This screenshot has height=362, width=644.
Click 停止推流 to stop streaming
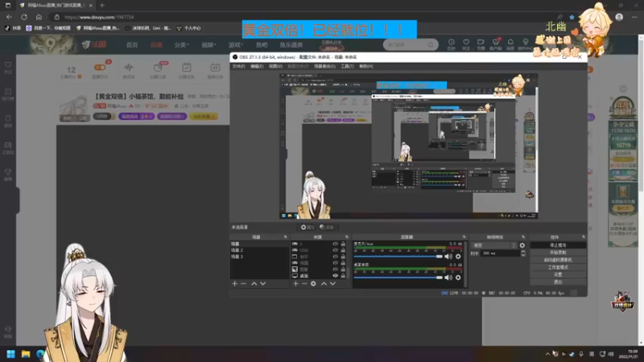[558, 245]
